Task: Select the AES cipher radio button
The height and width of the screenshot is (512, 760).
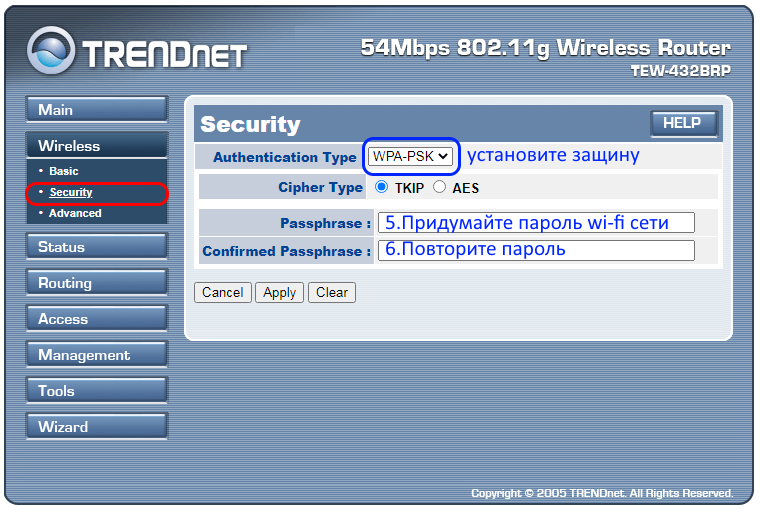Action: click(x=439, y=187)
